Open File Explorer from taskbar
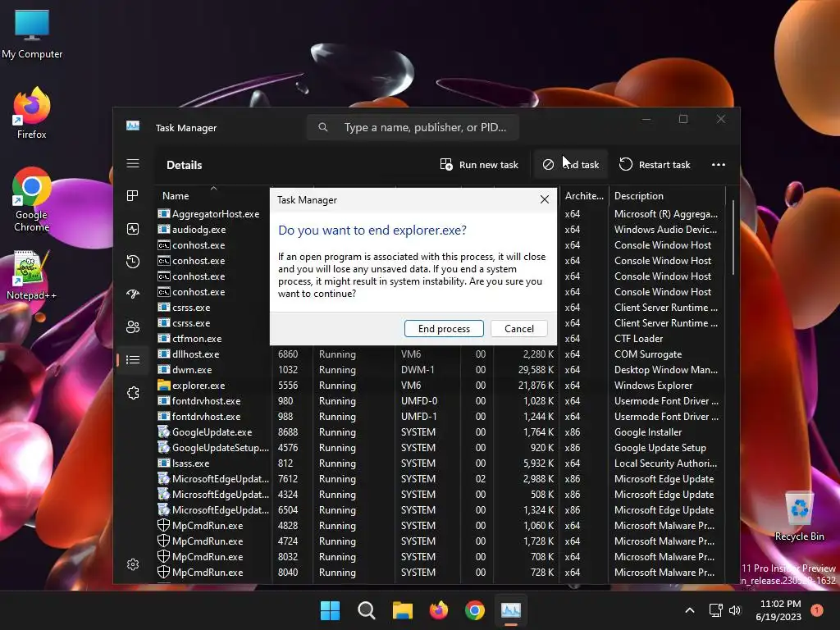This screenshot has width=840, height=630. click(402, 610)
